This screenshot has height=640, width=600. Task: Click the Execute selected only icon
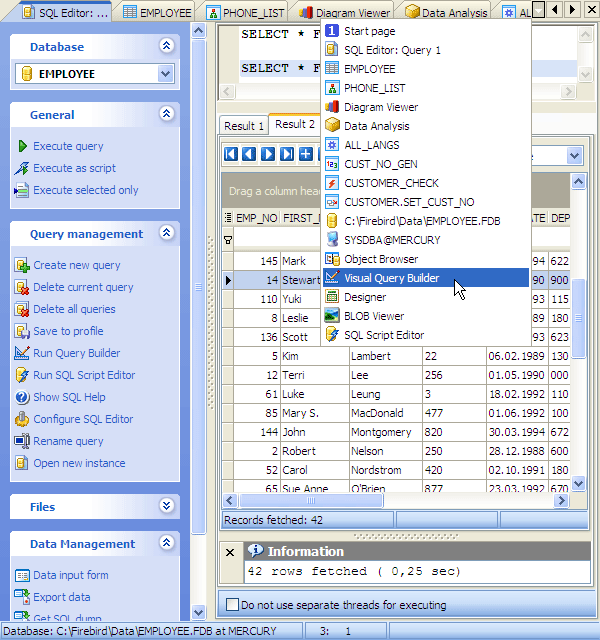pos(22,190)
